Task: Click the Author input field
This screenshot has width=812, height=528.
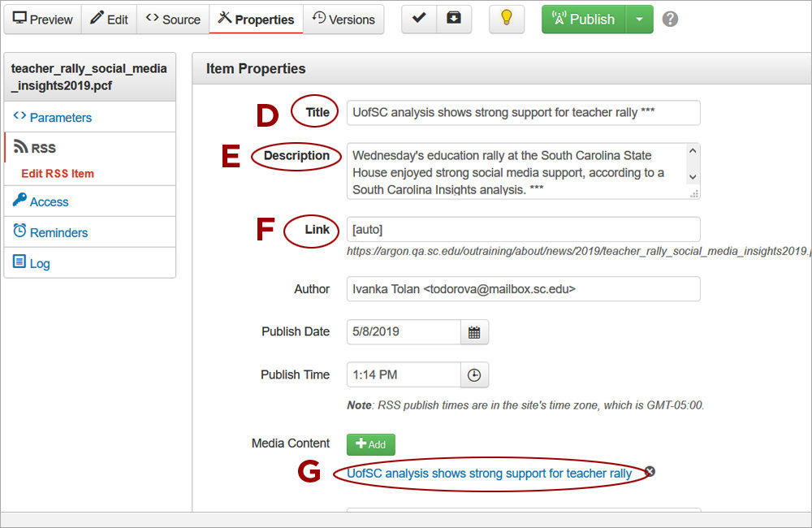Action: coord(524,288)
